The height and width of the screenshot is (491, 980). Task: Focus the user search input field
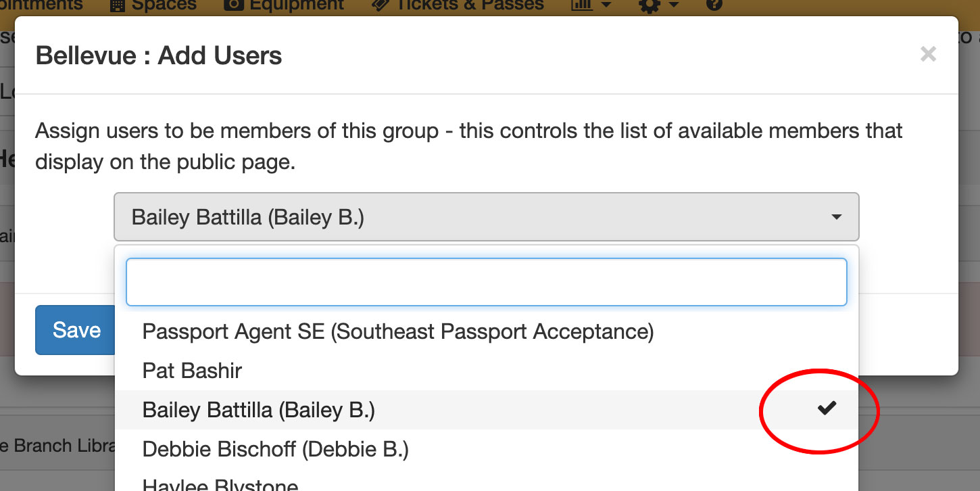tap(487, 282)
